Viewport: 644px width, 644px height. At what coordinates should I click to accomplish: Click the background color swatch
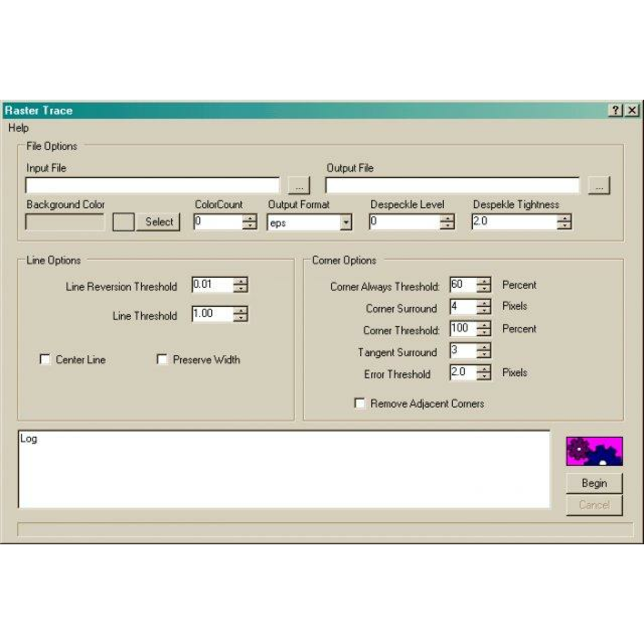[123, 222]
